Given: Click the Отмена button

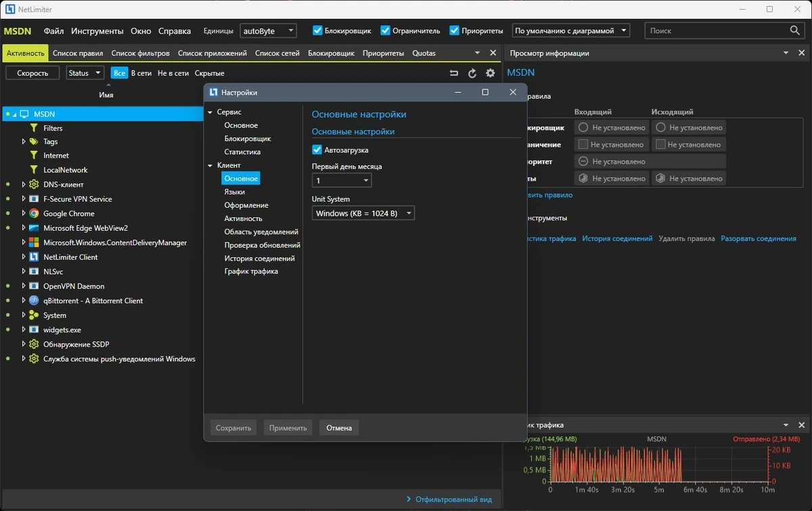Looking at the screenshot, I should point(339,428).
